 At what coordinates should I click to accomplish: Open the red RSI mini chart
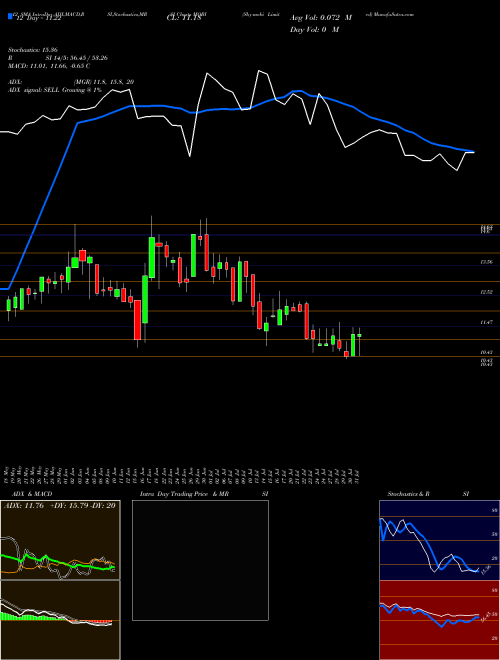(439, 620)
